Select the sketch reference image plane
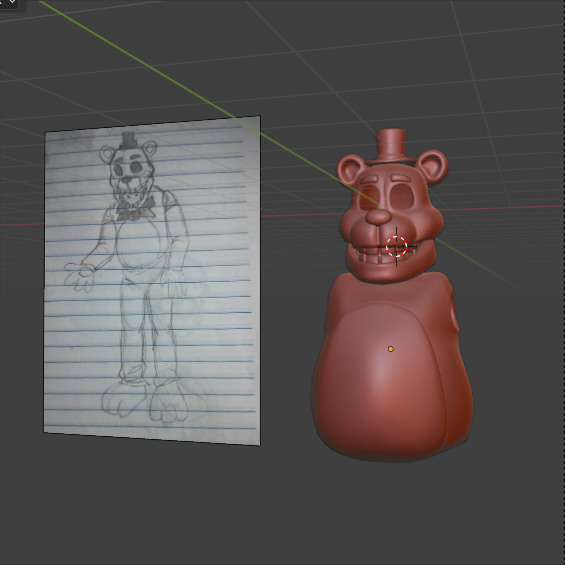 click(x=152, y=281)
